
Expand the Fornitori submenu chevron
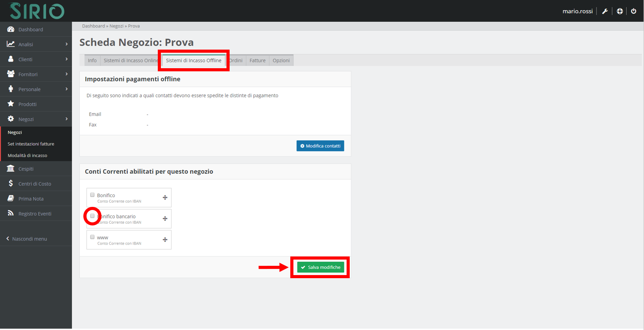[x=66, y=74]
